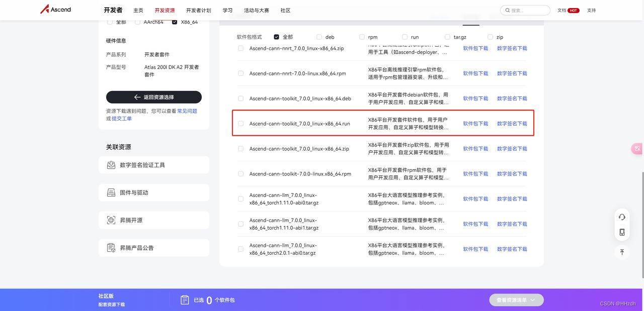Uncheck the X86_64 checkbox
The image size is (644, 311).
[175, 22]
